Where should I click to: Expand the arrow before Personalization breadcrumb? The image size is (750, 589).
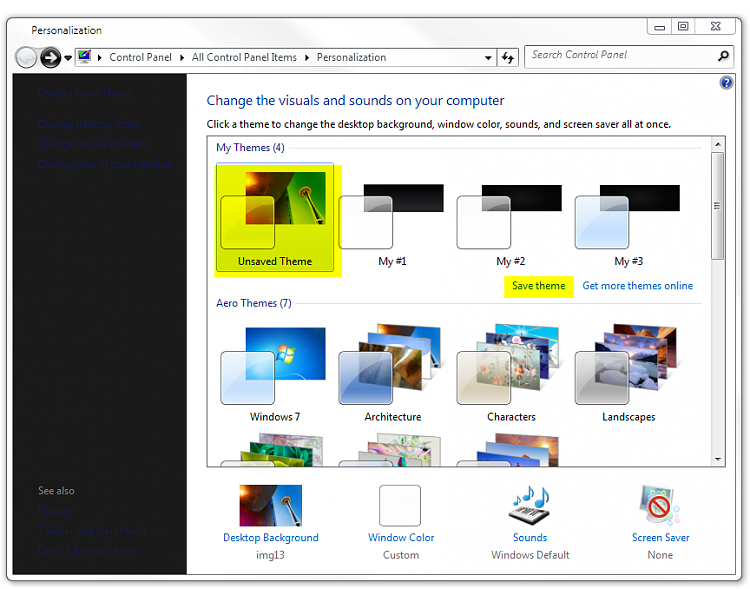(307, 57)
